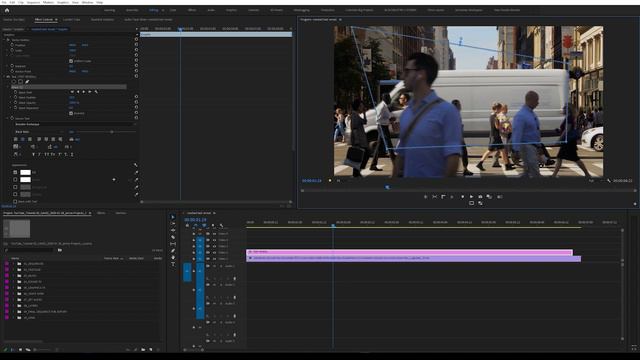Click the Stroke color eyedropper
This screenshot has width=640, height=360.
point(136,180)
